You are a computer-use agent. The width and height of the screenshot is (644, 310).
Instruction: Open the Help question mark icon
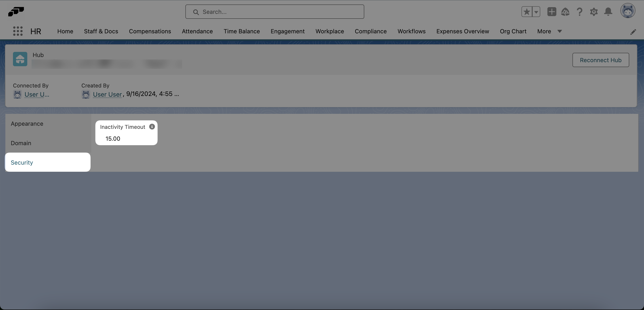[x=580, y=12]
